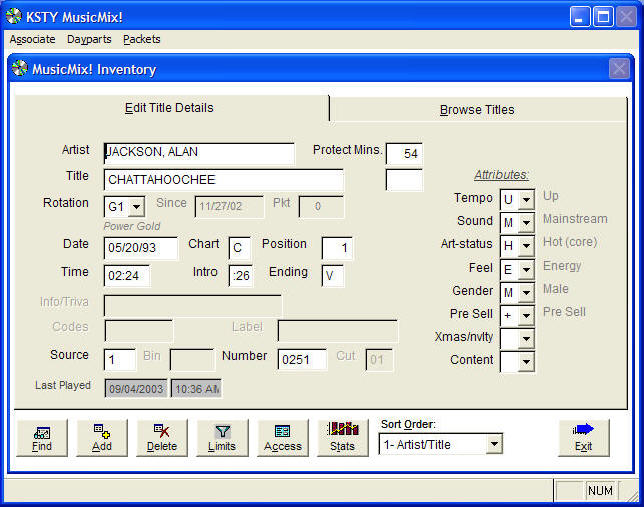Click the Artist field JACKSON, ALAN

(x=199, y=153)
